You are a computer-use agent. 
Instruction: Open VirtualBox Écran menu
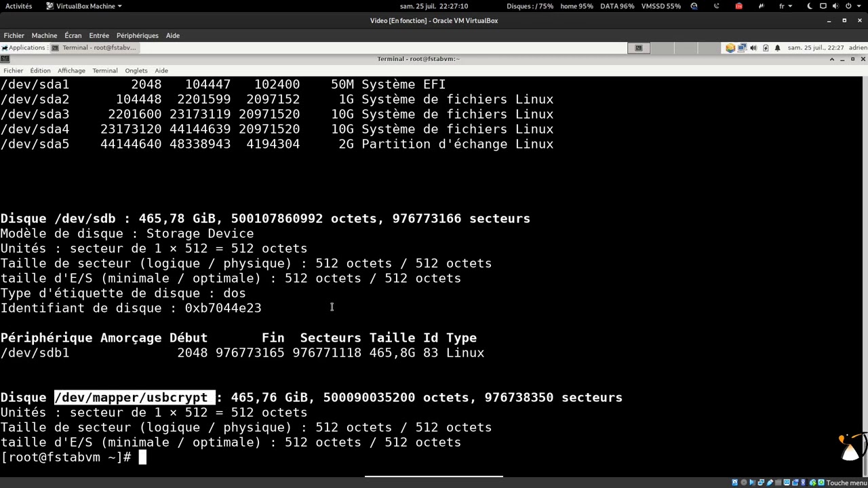click(x=73, y=35)
